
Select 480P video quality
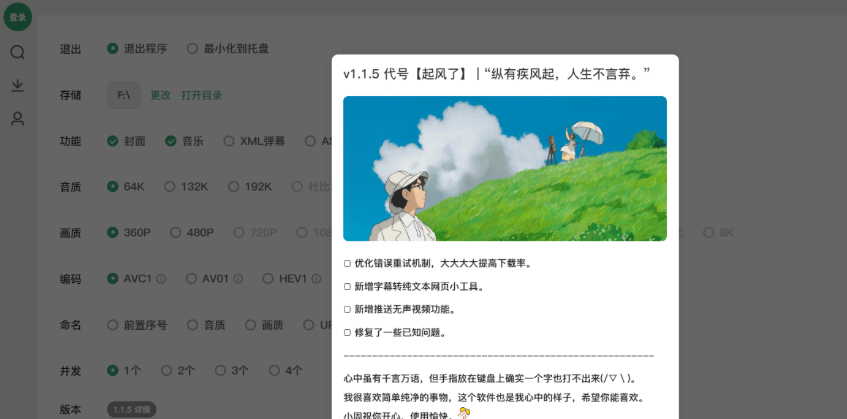pos(192,233)
